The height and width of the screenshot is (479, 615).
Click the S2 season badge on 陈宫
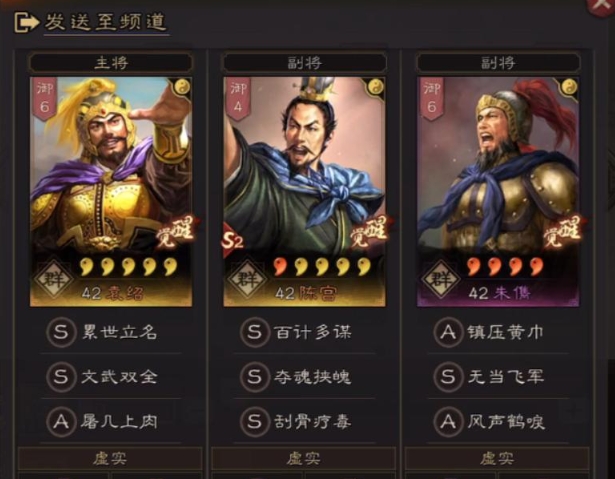coord(233,240)
